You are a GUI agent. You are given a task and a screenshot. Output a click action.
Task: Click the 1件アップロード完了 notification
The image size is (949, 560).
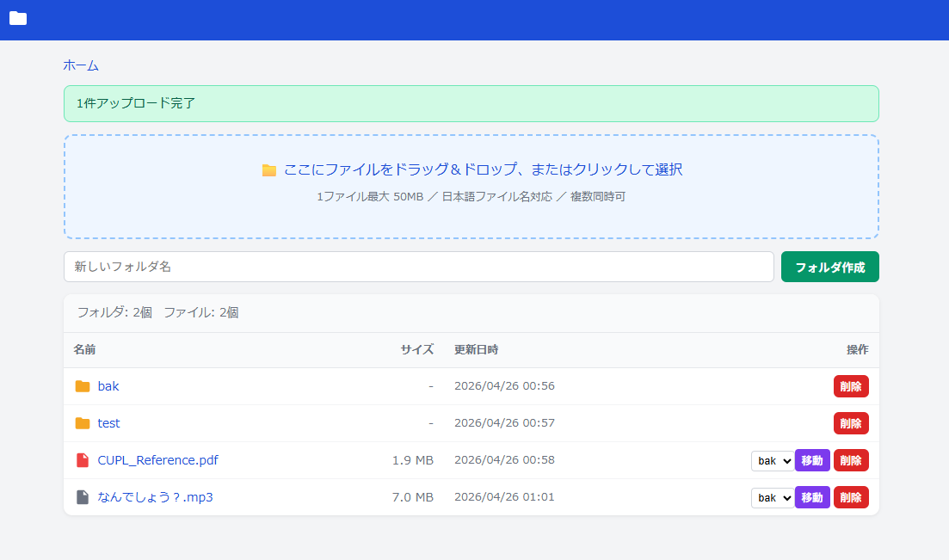point(471,103)
